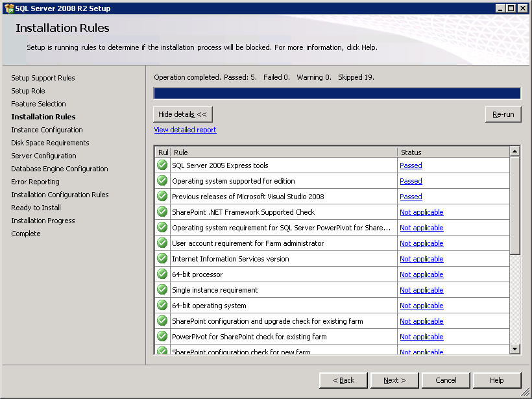Collapse the rules list with Hide details
532x399 pixels.
click(x=183, y=114)
